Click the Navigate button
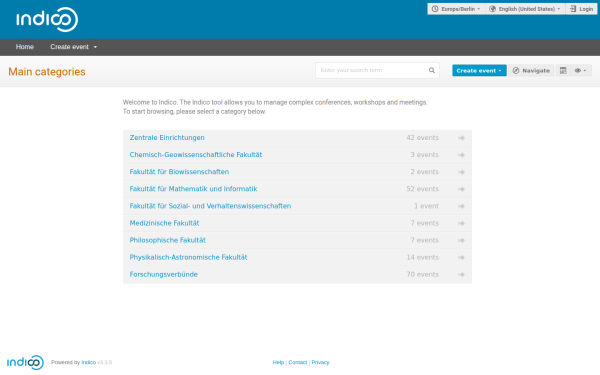The height and width of the screenshot is (375, 600). (x=531, y=70)
